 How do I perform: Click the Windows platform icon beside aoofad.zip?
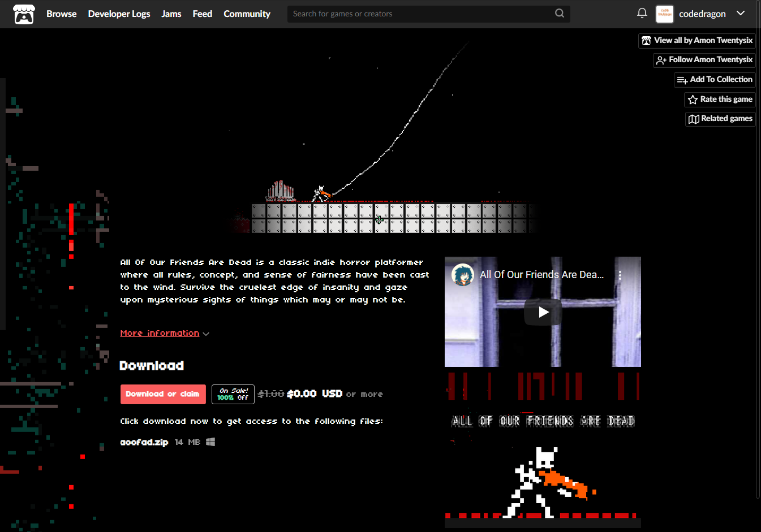coord(210,442)
